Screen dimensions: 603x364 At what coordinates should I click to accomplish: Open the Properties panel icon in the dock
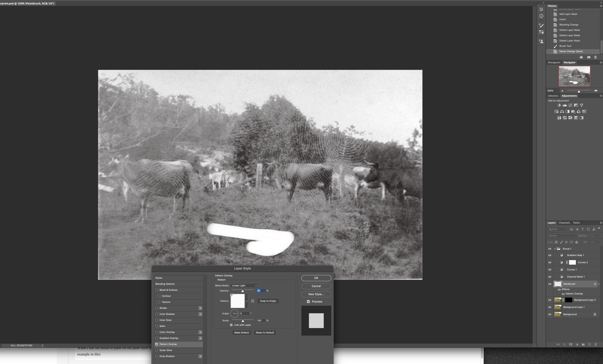pos(541,9)
